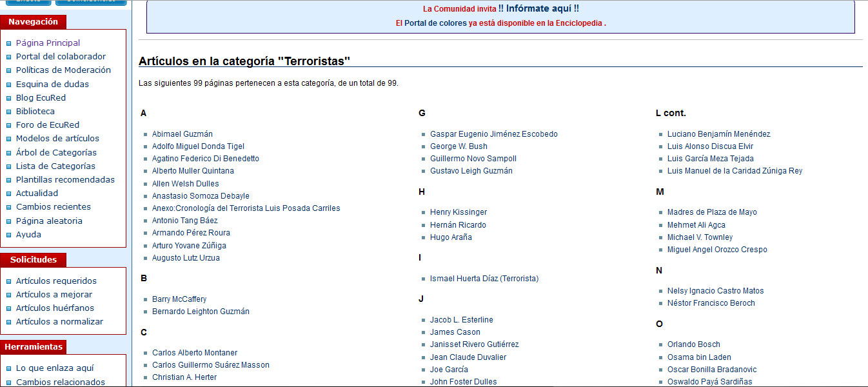The height and width of the screenshot is (387, 868).
Task: Open the Abimael Guzmán article
Action: click(x=182, y=134)
